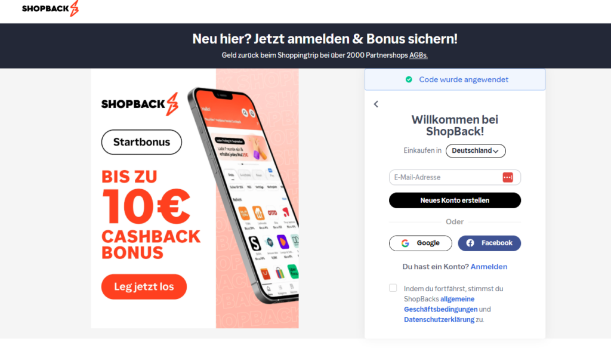Open the AGBs link in the banner

coord(418,55)
